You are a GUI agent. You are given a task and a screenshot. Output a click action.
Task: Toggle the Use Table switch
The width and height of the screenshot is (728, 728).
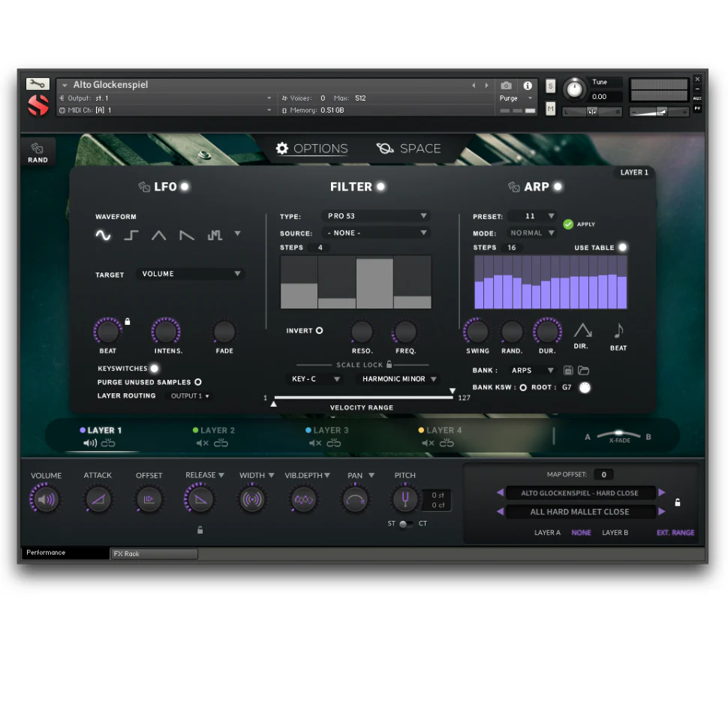click(x=623, y=248)
